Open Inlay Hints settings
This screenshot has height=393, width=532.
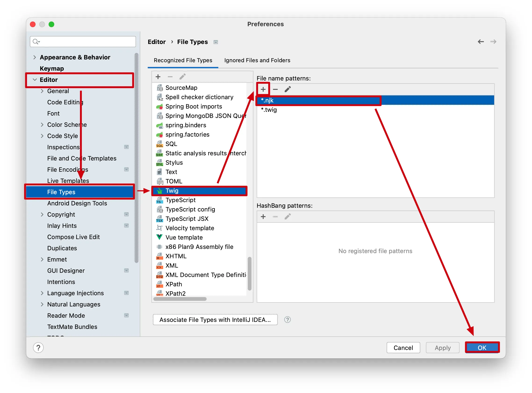tap(62, 226)
